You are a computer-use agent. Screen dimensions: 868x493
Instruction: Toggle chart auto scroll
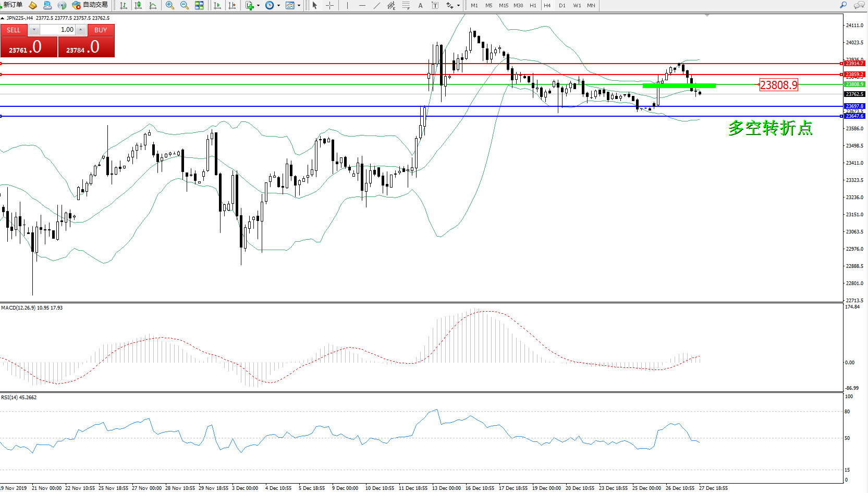[217, 5]
